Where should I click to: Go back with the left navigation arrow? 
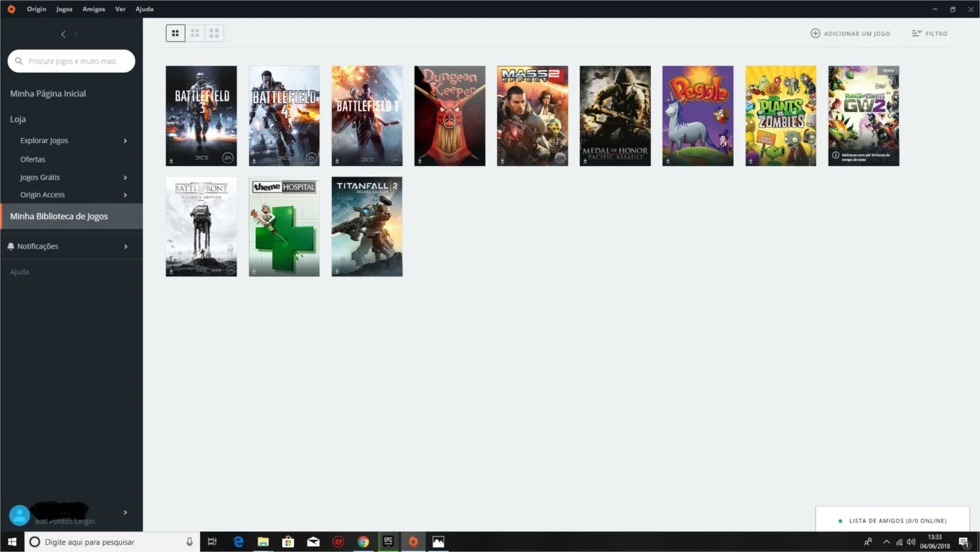[x=63, y=34]
